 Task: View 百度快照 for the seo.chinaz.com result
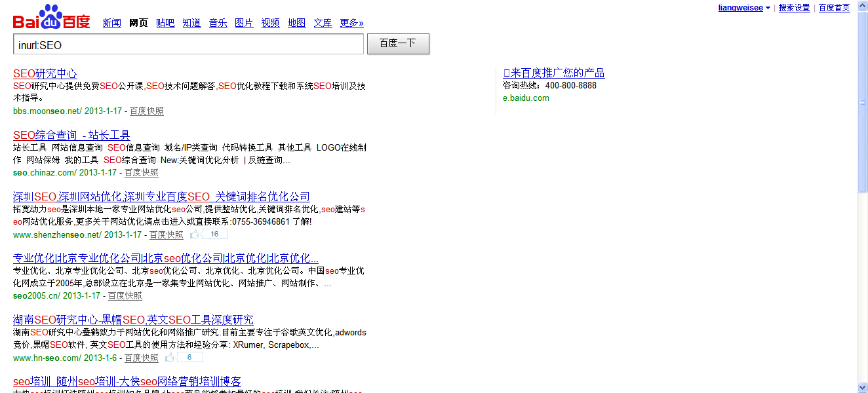coord(142,173)
